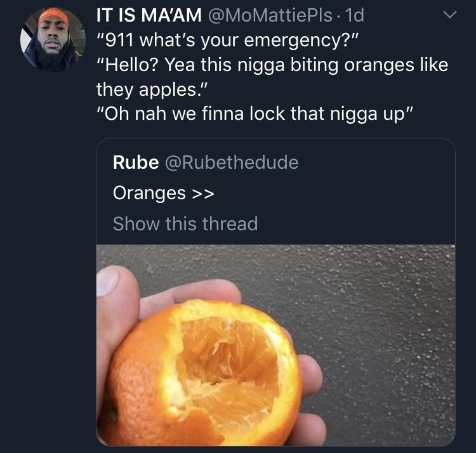
Task: Click the "they apples." tweet line
Action: pyautogui.click(x=152, y=88)
